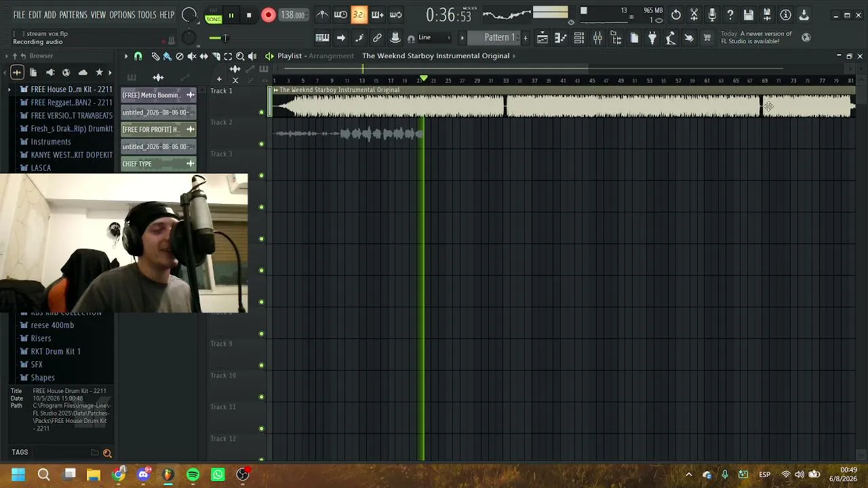This screenshot has height=488, width=868.
Task: Toggle overdub recording mode icon
Action: point(378,14)
